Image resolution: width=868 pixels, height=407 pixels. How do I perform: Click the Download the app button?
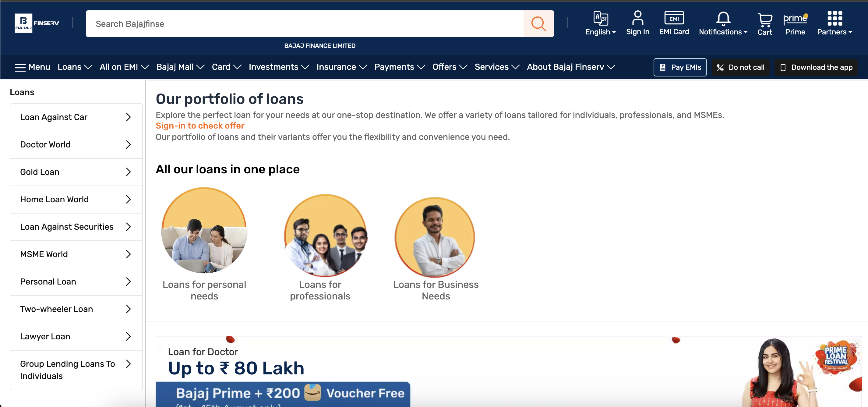coord(816,67)
